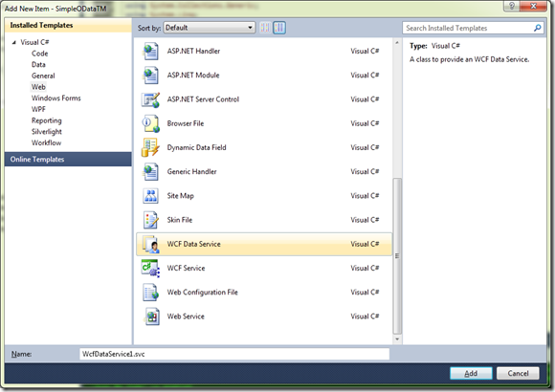Pick the Skin File template icon
This screenshot has height=392, width=555.
coord(150,220)
